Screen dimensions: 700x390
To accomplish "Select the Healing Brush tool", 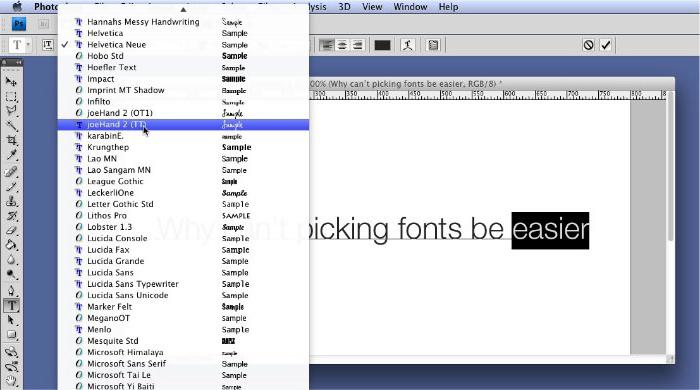I will [11, 172].
